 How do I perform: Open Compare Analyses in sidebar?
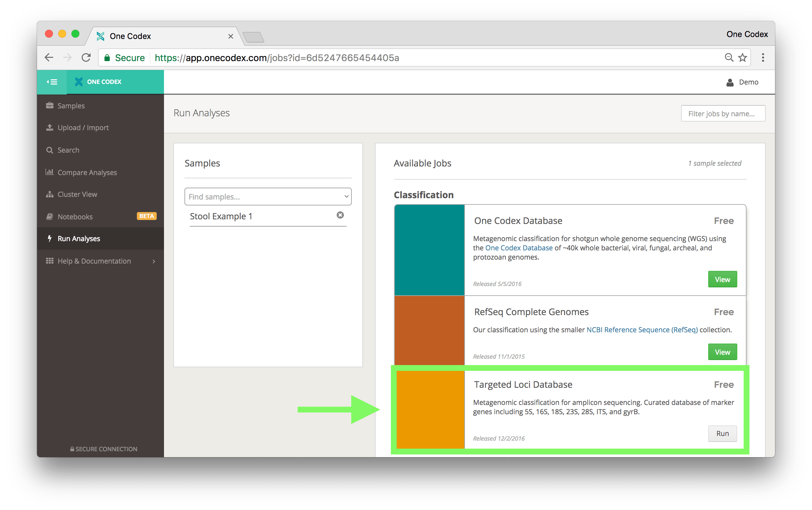tap(100, 172)
